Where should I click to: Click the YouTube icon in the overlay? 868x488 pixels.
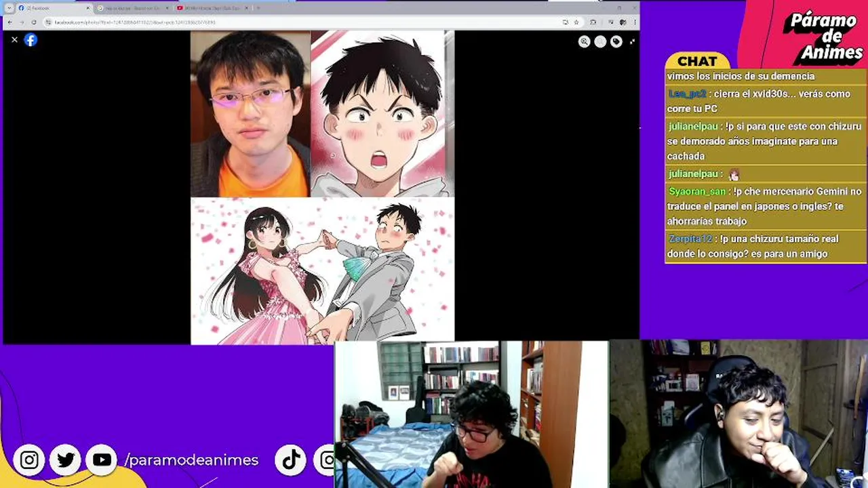[x=102, y=460]
